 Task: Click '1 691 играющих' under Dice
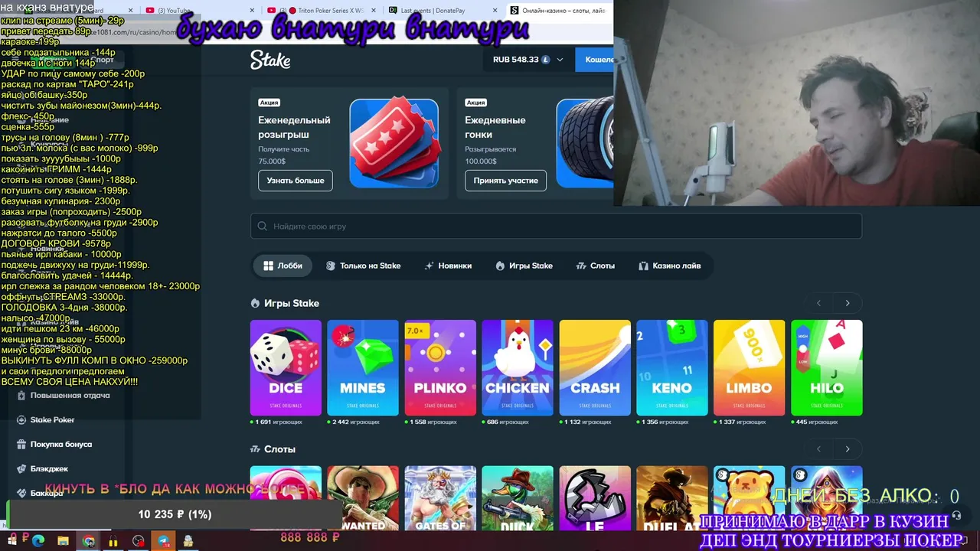coord(279,422)
